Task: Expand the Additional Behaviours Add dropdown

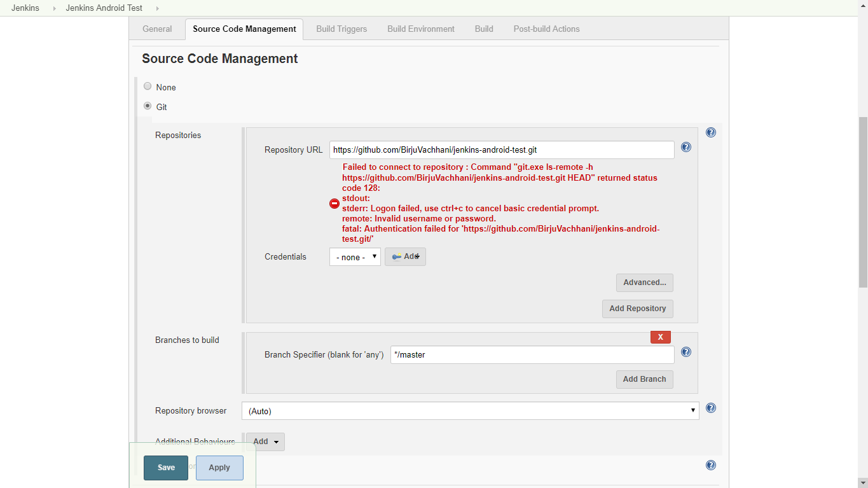Action: pyautogui.click(x=265, y=441)
